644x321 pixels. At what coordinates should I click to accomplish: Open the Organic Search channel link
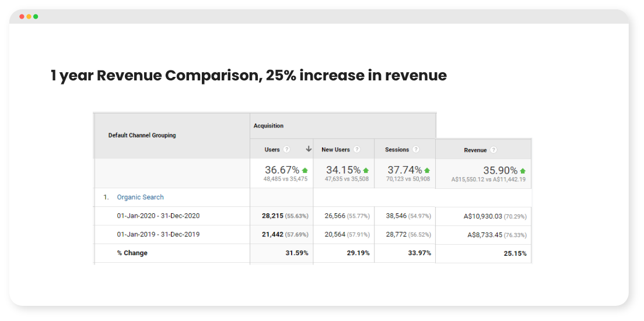[x=141, y=197]
